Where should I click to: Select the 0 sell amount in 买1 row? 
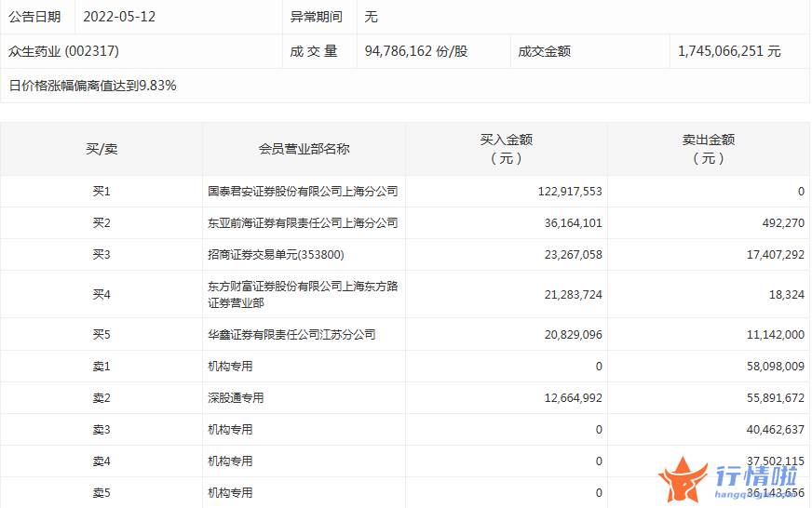click(x=801, y=192)
